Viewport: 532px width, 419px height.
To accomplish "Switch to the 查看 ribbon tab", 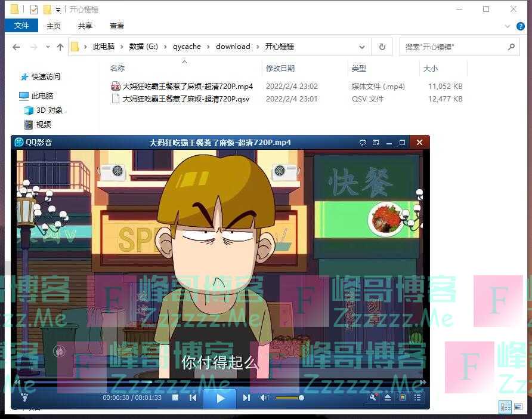I will click(x=117, y=26).
